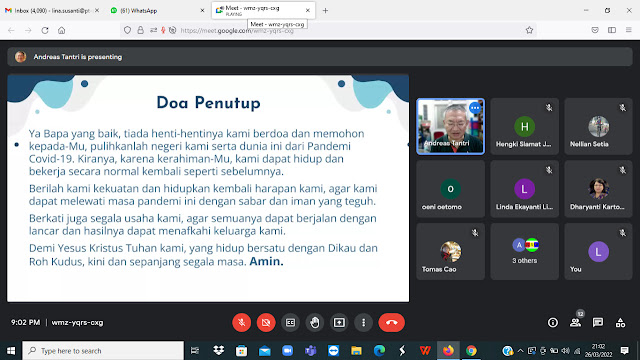Open WPS Office from the taskbar
This screenshot has height=360, width=640.
[425, 351]
